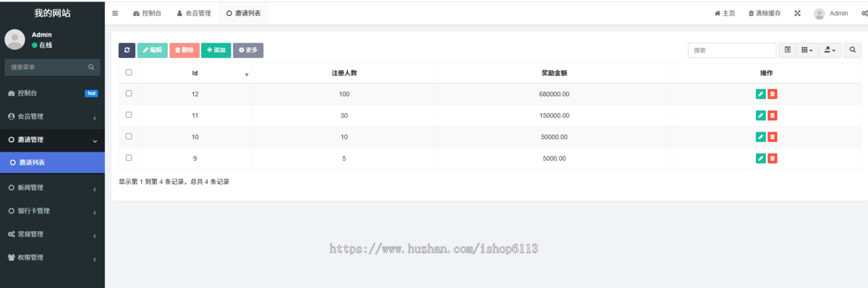This screenshot has width=868, height=288.
Task: Expand 会员管理 in sidebar
Action: [x=52, y=117]
